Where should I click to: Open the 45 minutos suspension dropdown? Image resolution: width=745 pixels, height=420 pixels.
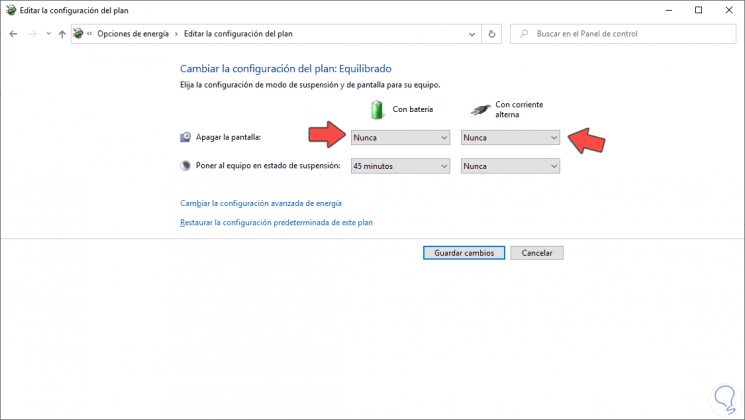coord(400,166)
